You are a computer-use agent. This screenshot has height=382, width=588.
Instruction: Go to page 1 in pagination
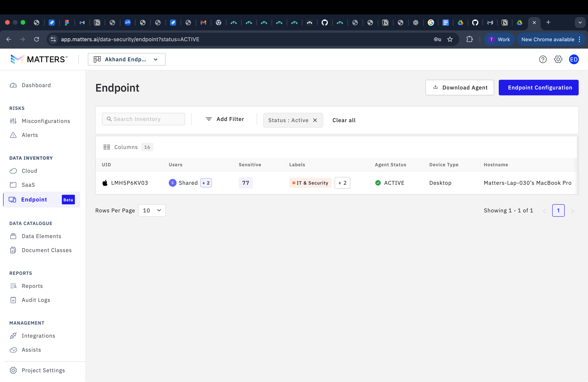[558, 210]
